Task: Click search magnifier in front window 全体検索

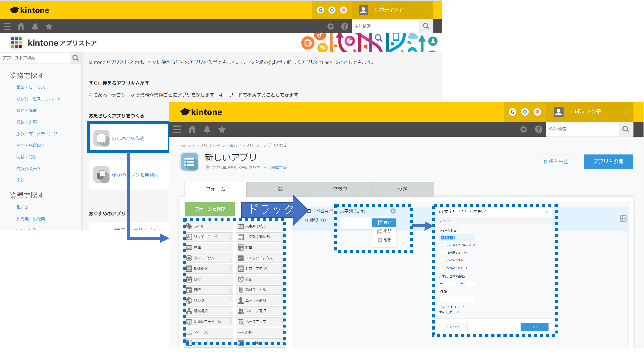Action: click(626, 129)
